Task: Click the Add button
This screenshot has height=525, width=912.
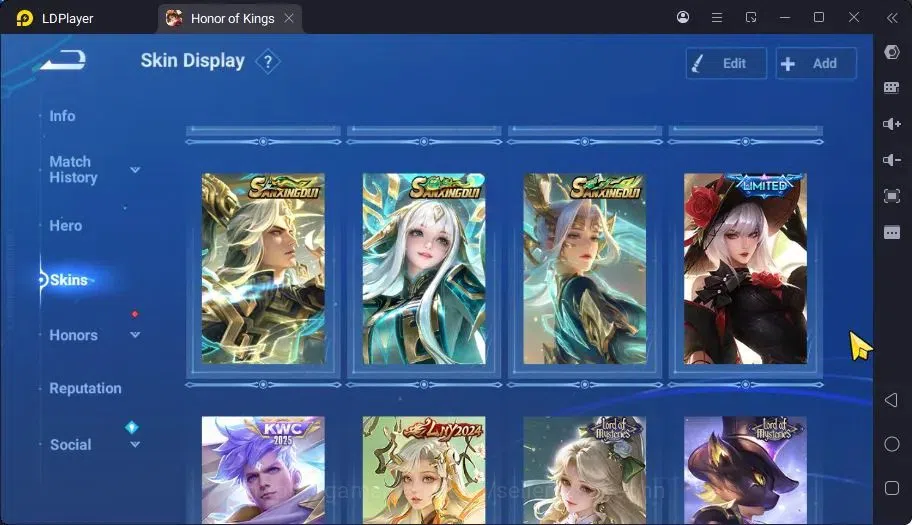Action: 815,63
